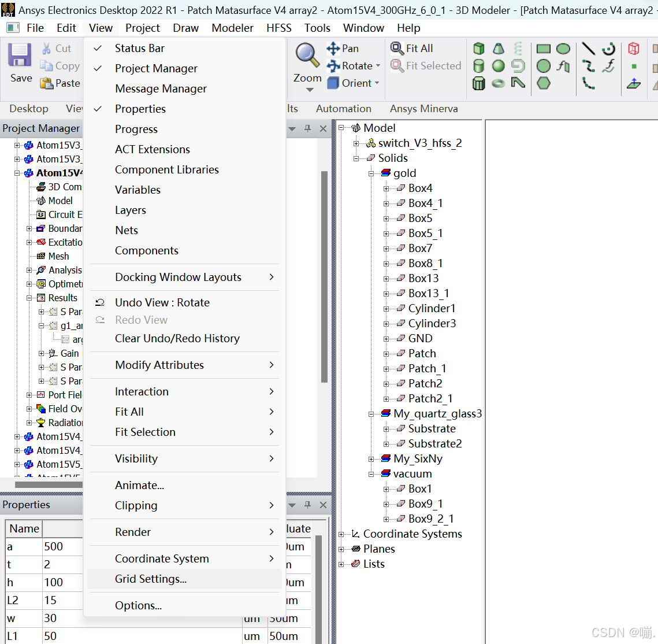The image size is (658, 644).
Task: Draw a three-point arc
Action: (588, 84)
